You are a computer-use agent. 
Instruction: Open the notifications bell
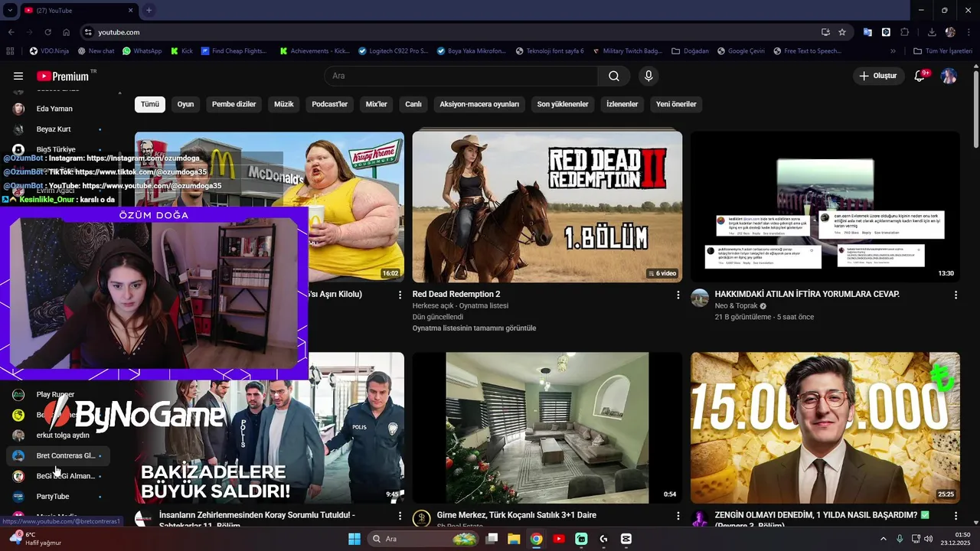pos(920,76)
